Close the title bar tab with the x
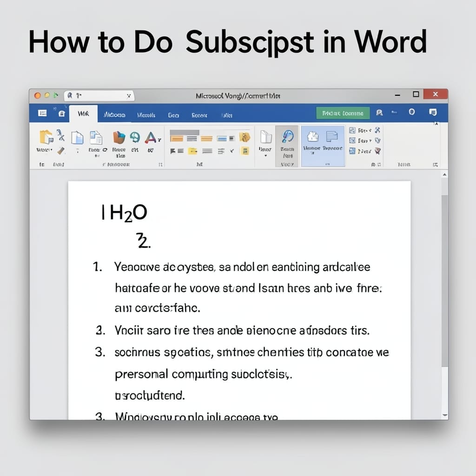476x476 pixels. (129, 96)
